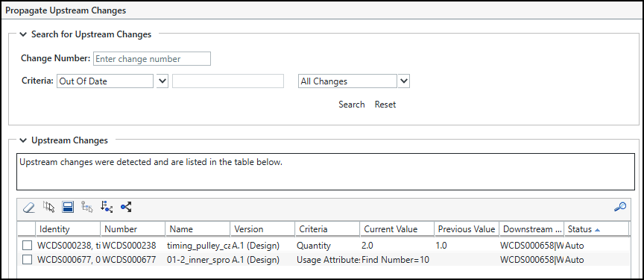
Task: Click the blue split-pane view icon
Action: pos(68,208)
